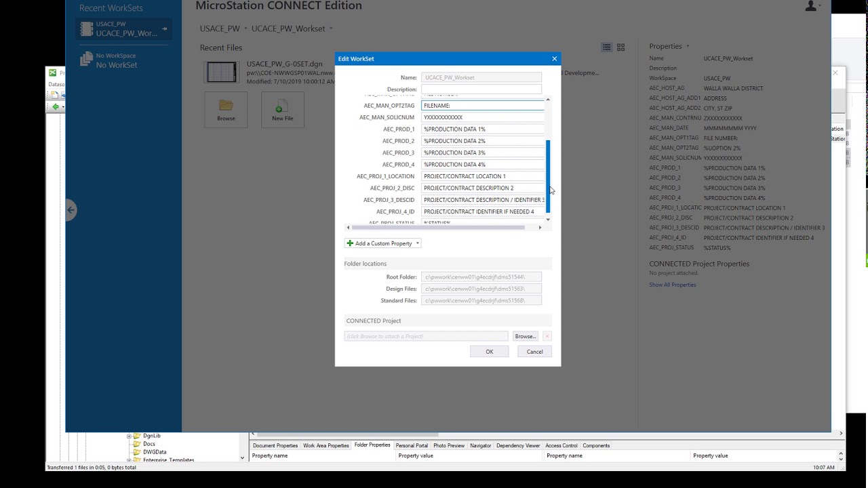Close the Edit WorkSet dialog

click(554, 58)
